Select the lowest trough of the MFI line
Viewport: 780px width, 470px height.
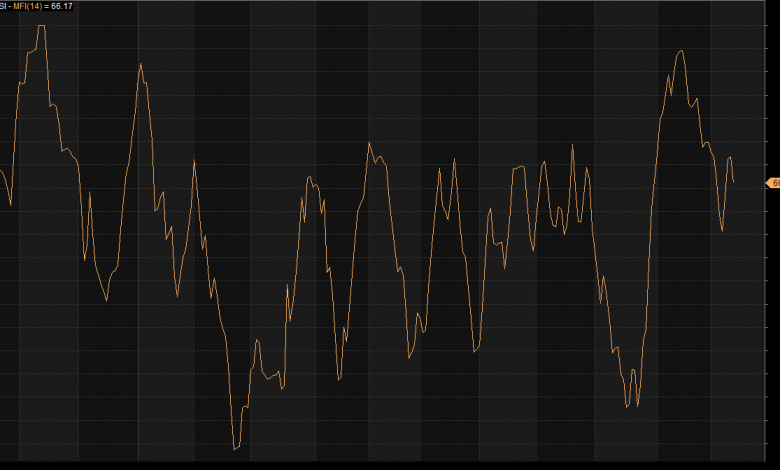pyautogui.click(x=235, y=448)
